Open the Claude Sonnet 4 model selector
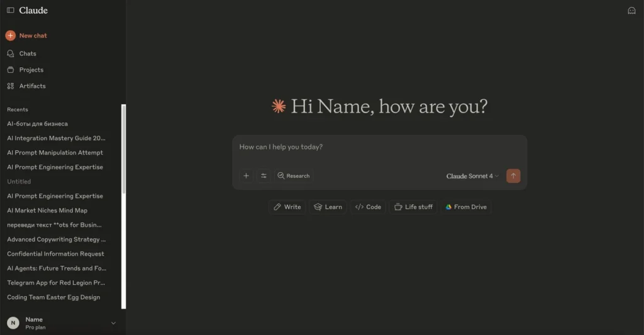644x335 pixels. tap(472, 176)
